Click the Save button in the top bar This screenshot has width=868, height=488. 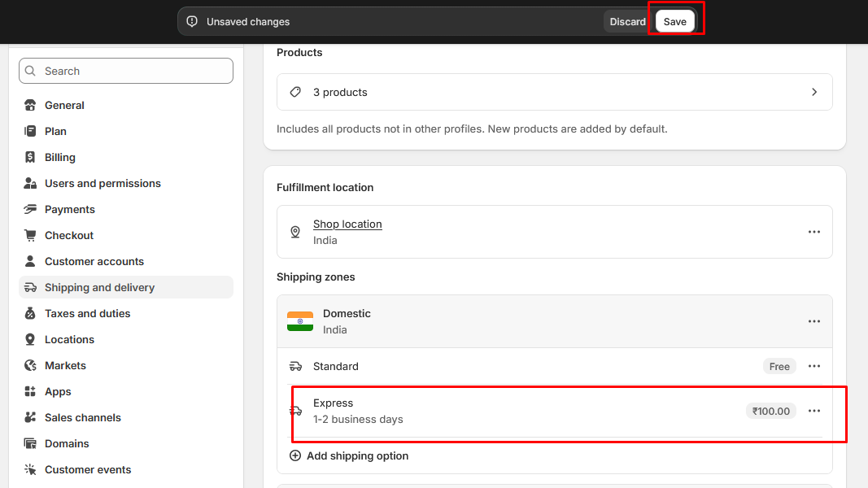[x=674, y=22]
